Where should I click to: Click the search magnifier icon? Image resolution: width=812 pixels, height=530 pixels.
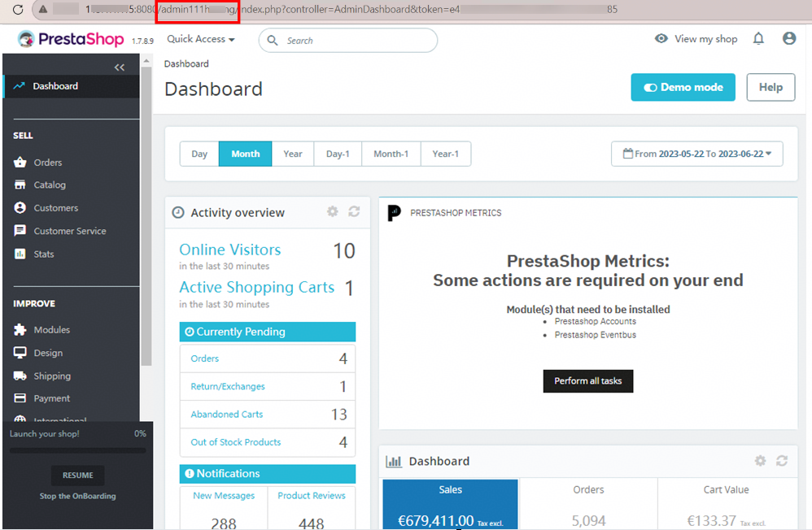pos(273,41)
